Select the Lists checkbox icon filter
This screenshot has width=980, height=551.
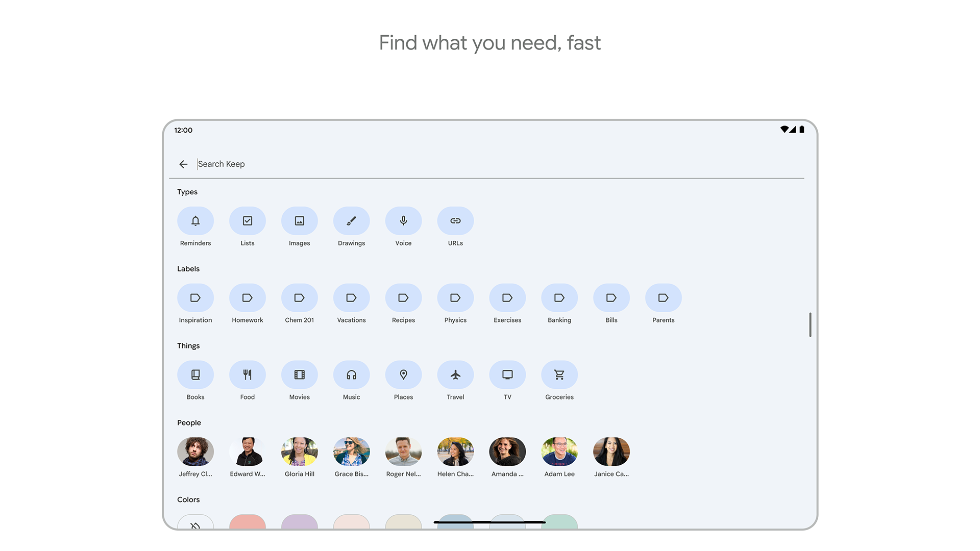[x=248, y=221]
